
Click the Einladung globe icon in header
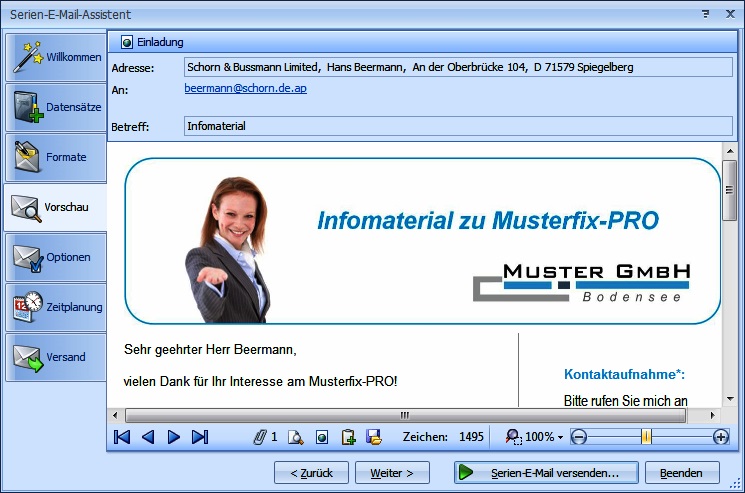point(126,42)
